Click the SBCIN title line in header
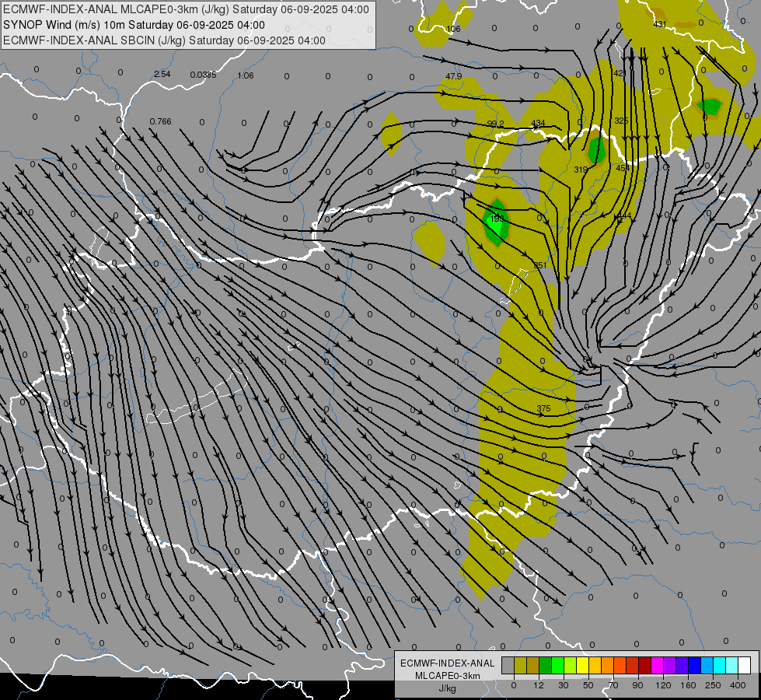 (164, 40)
